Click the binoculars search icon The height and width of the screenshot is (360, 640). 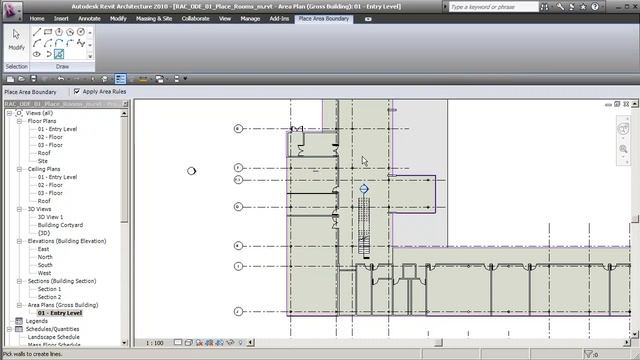[x=544, y=7]
